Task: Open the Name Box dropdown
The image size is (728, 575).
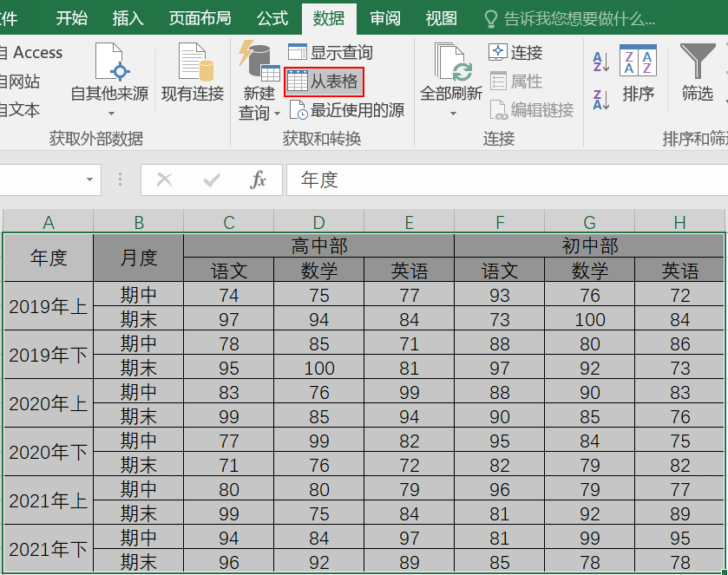Action: (x=89, y=180)
